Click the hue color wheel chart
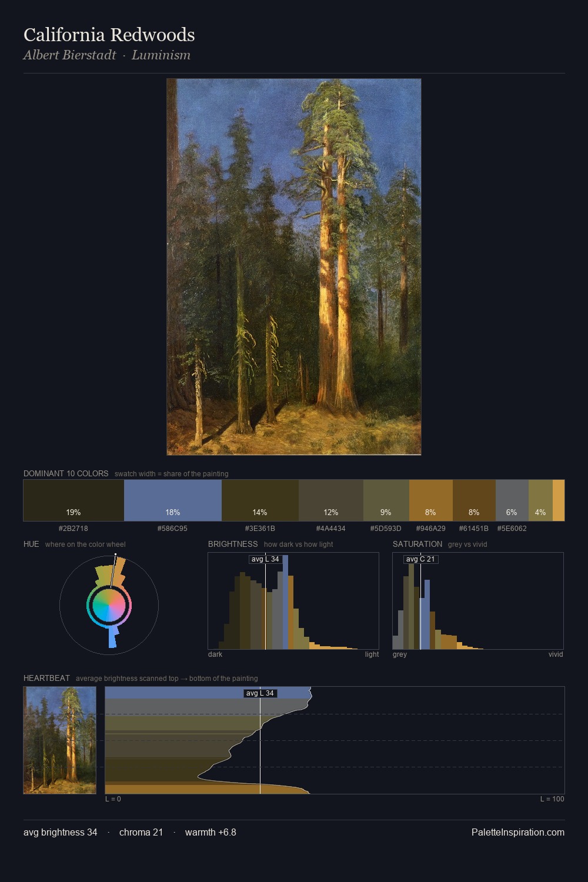The image size is (588, 882). point(109,605)
